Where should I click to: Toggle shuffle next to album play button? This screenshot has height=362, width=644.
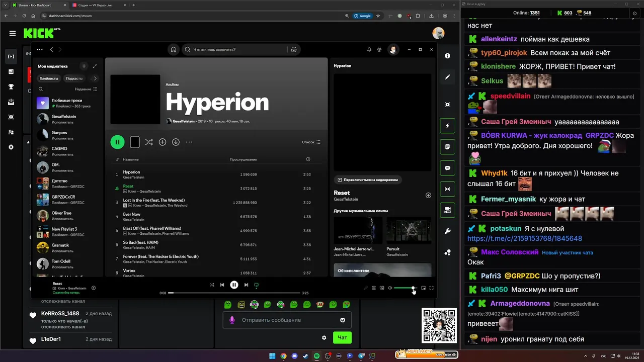[149, 142]
